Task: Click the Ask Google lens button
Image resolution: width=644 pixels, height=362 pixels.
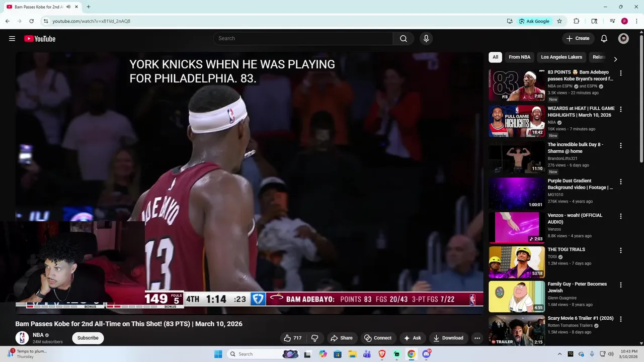Action: pyautogui.click(x=534, y=21)
